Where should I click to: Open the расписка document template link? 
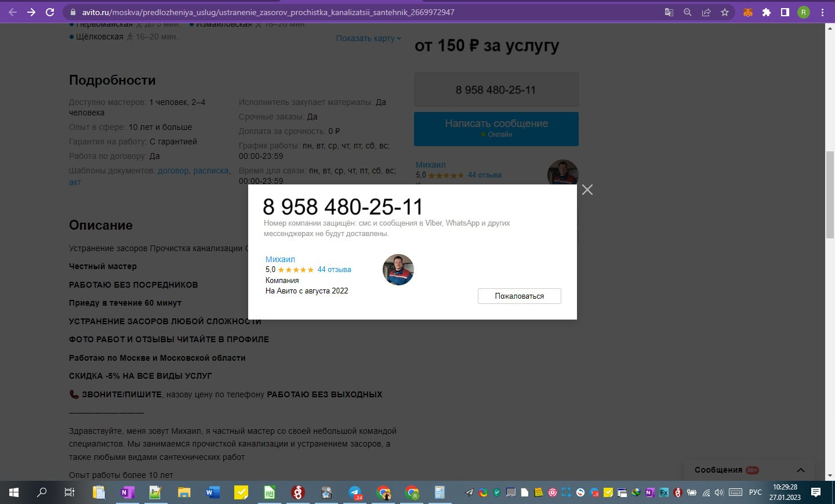211,171
